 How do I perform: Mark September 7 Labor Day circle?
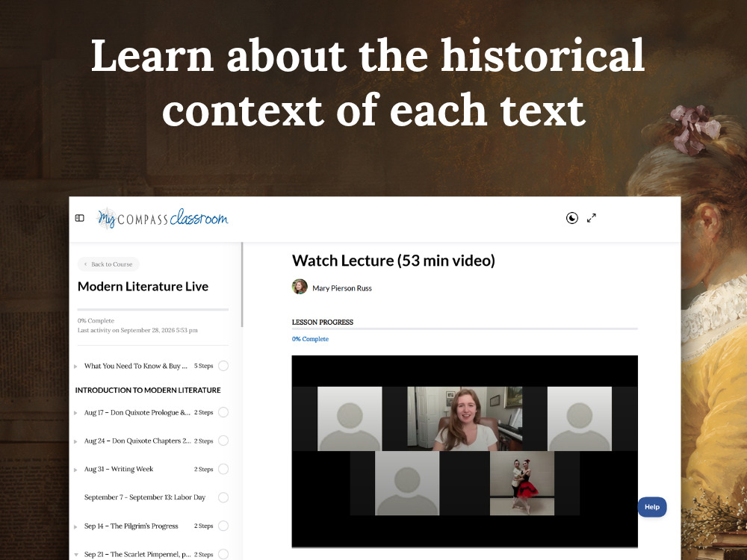(x=223, y=497)
